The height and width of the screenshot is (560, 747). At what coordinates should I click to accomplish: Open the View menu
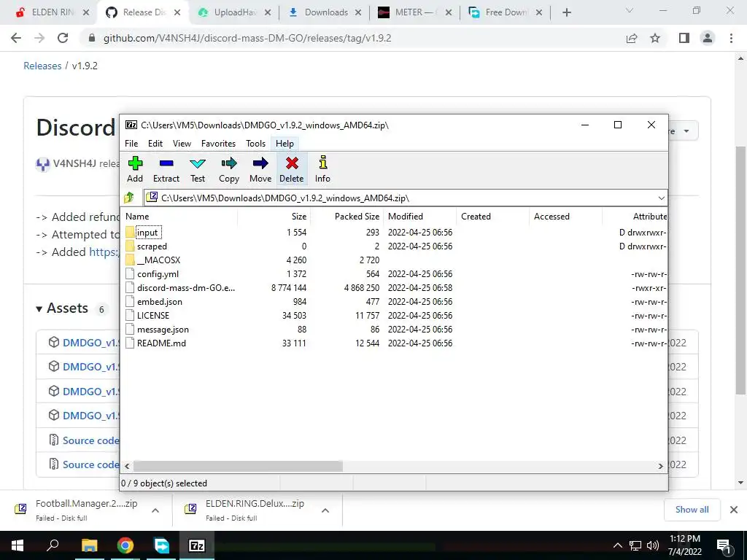[x=182, y=144]
